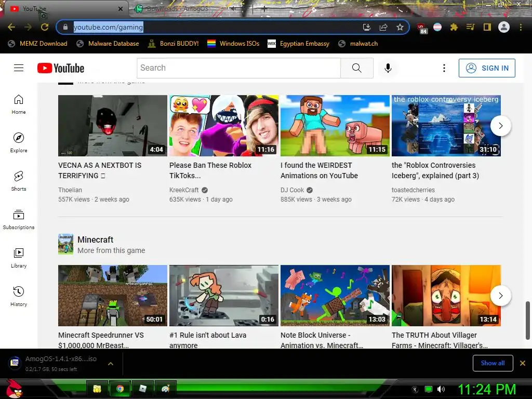Open the extensions puzzle icon
532x399 pixels.
[x=454, y=27]
